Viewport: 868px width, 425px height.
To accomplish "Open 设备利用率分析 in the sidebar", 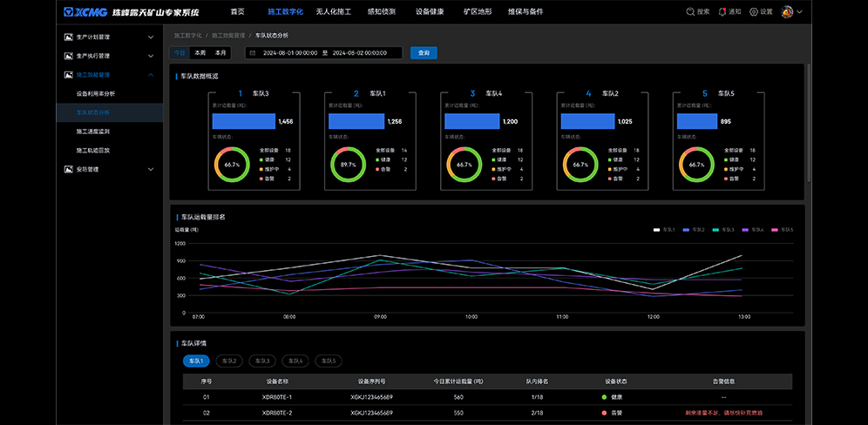I will click(95, 93).
